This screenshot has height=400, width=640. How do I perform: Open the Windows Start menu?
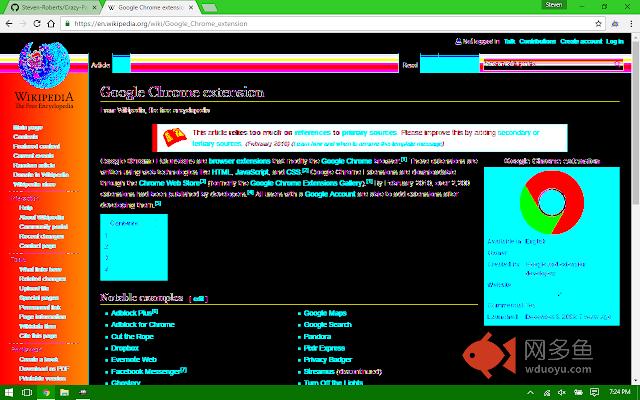coord(8,393)
